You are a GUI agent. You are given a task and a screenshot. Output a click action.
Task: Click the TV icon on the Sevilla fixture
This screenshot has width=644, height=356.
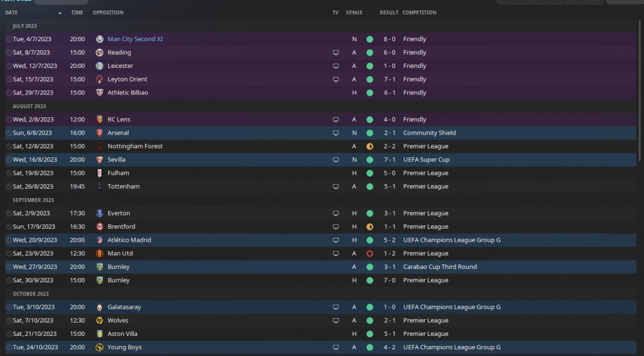[336, 159]
